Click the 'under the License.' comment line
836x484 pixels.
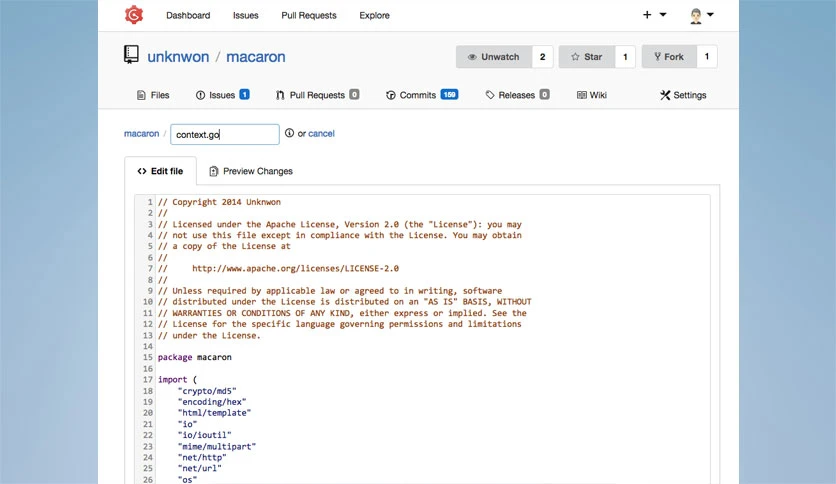[209, 335]
